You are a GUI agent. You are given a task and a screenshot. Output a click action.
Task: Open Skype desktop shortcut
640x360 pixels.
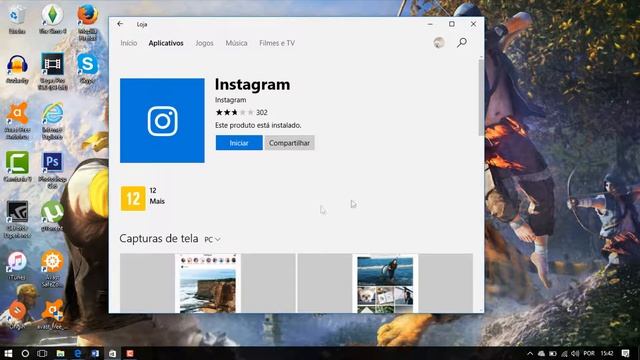(87, 68)
